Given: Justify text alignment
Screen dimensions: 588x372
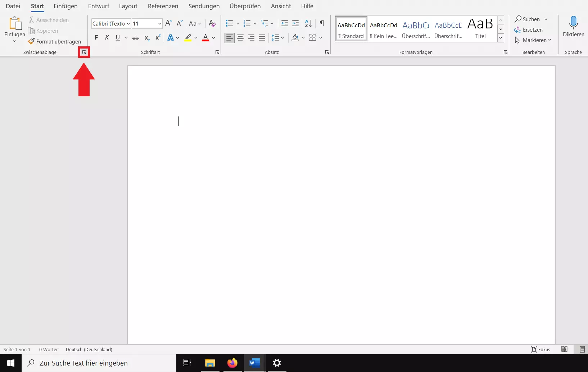Looking at the screenshot, I should tap(262, 38).
